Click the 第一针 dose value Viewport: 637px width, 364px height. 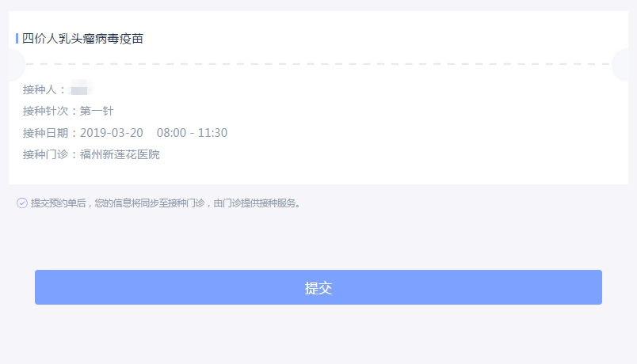97,111
